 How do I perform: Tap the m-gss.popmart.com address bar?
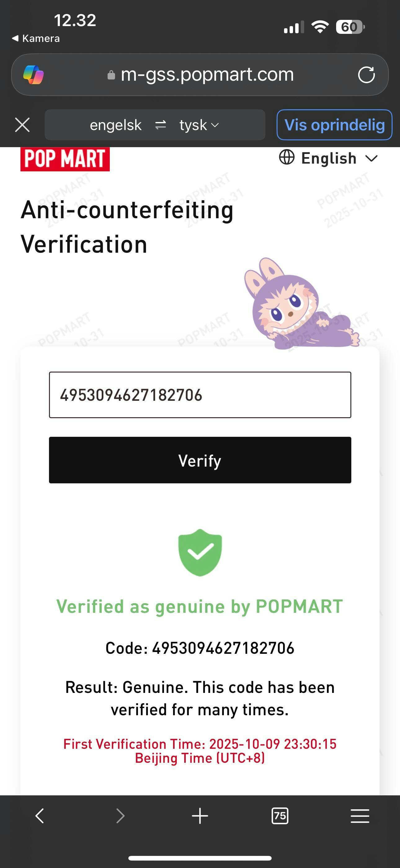(207, 75)
